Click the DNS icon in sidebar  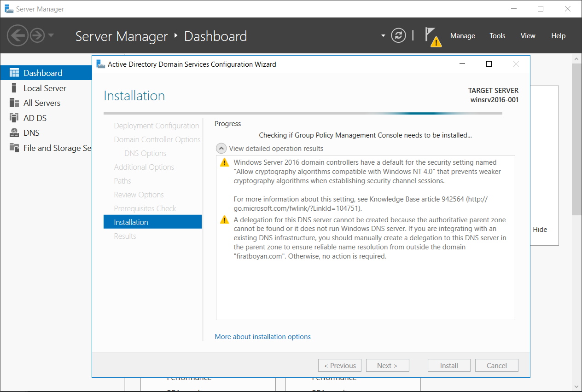14,133
